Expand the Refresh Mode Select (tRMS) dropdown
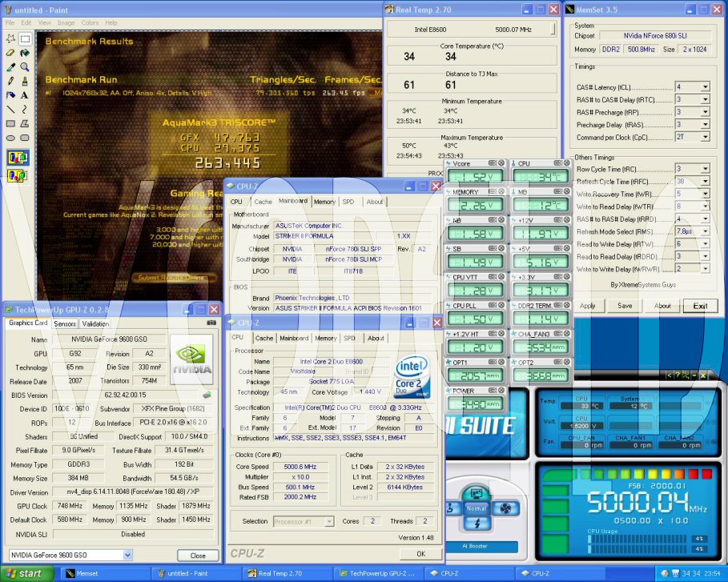The width and height of the screenshot is (728, 582). click(706, 231)
